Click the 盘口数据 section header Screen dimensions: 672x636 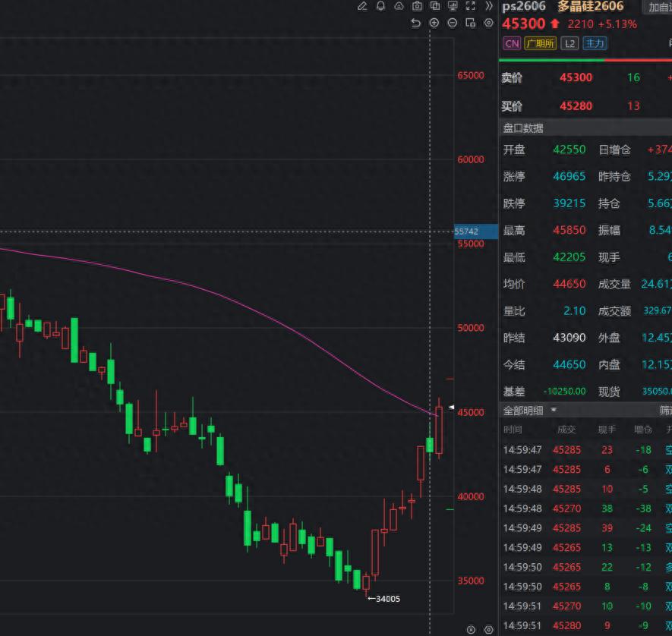click(523, 128)
